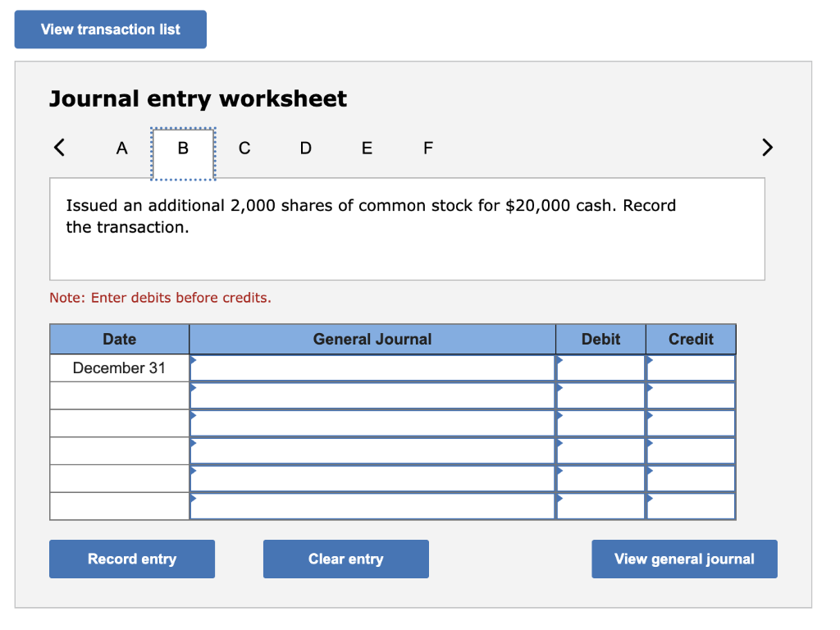The image size is (840, 630).
Task: Open the dropdown flag in first Credit cell
Action: [x=651, y=361]
